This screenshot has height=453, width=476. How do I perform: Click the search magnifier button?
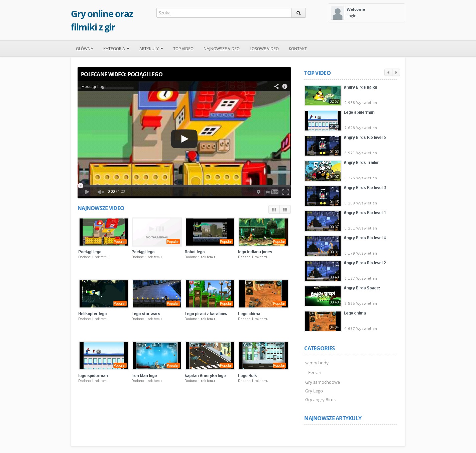(298, 13)
